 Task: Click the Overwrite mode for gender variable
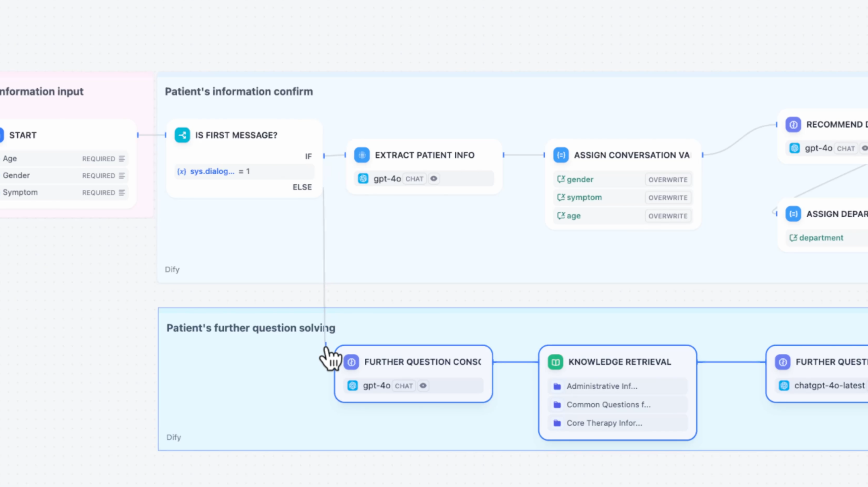tap(668, 180)
